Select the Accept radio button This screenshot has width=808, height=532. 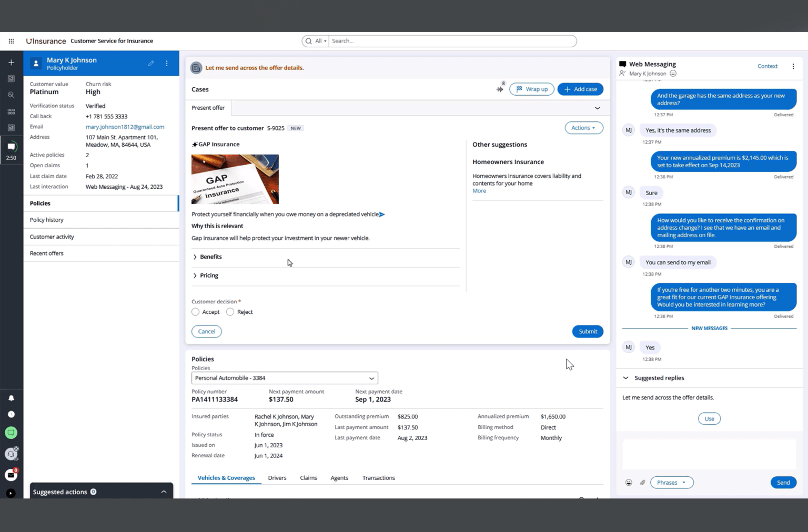pyautogui.click(x=196, y=312)
